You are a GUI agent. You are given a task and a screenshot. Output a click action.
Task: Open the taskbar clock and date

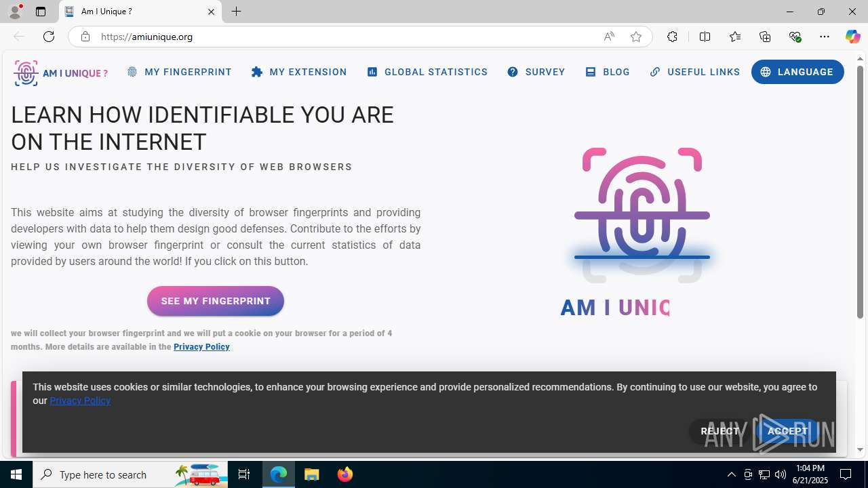tap(810, 474)
